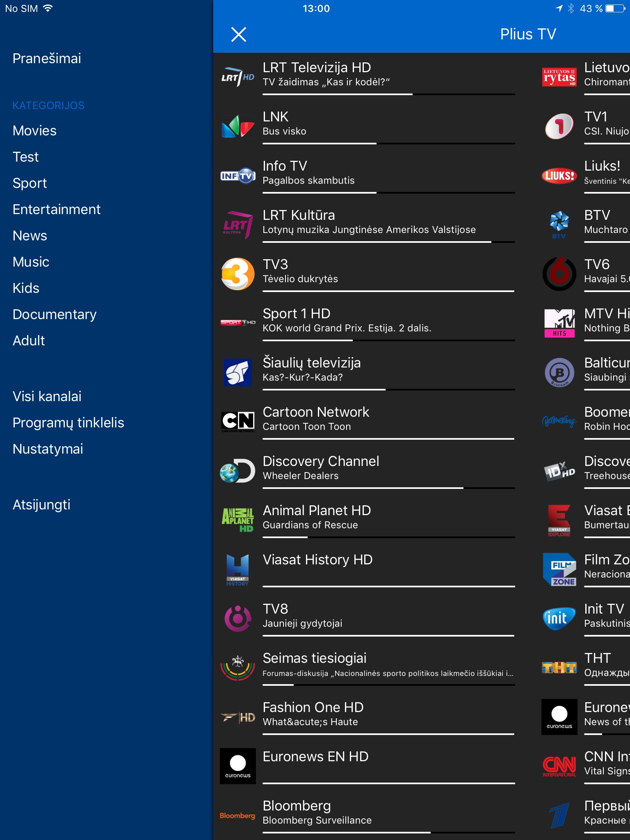Tap the ID Xtra HD logo
The image size is (630, 840).
[x=559, y=471]
